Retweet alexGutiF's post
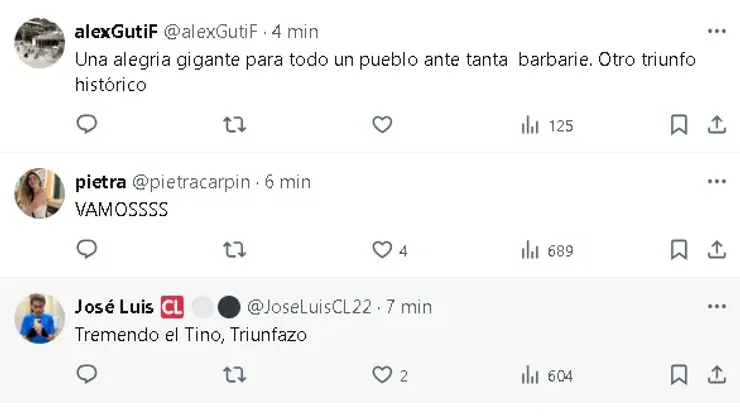Screen dimensions: 740x416 (x=234, y=125)
